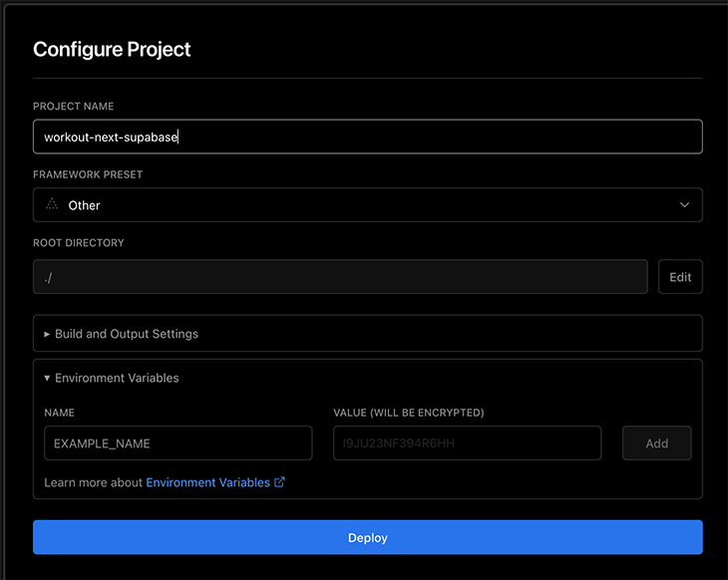This screenshot has width=728, height=580.
Task: Click the Configure Project heading
Action: (x=112, y=49)
